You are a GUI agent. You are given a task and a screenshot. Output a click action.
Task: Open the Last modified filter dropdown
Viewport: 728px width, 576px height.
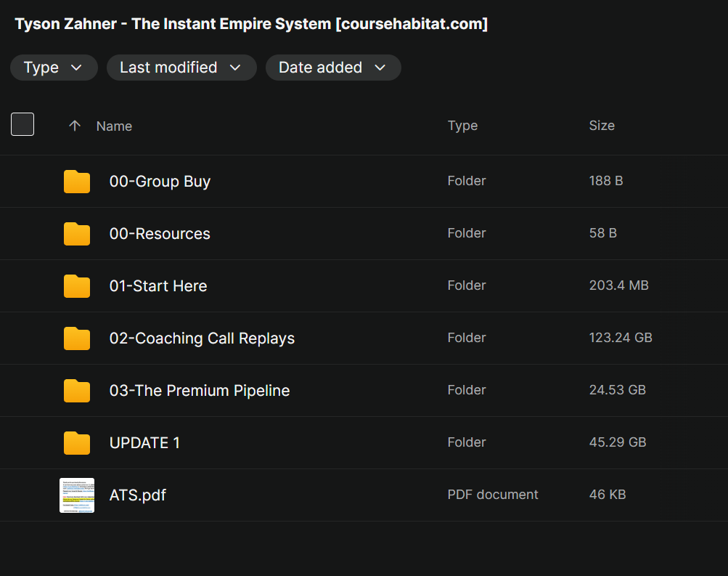pos(181,68)
